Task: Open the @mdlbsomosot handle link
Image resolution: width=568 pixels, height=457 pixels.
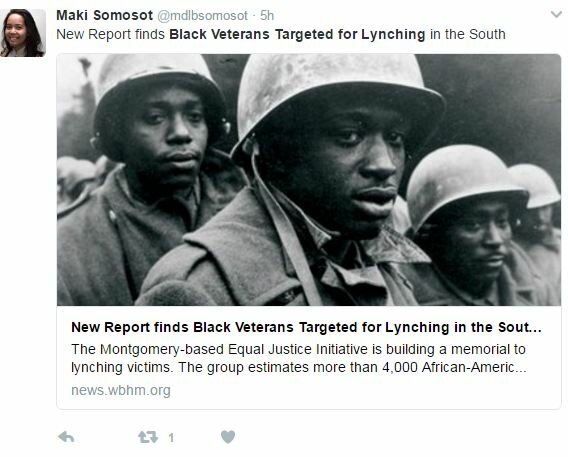Action: (x=202, y=16)
